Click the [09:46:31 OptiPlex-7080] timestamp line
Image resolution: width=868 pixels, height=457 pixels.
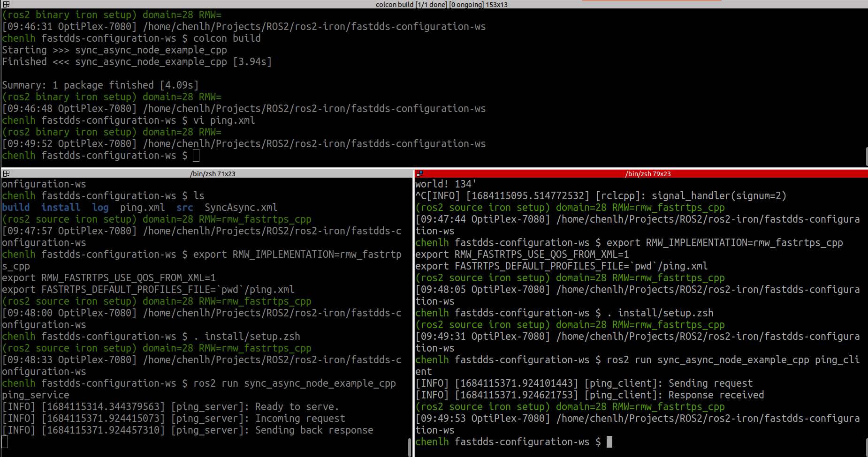click(x=244, y=27)
